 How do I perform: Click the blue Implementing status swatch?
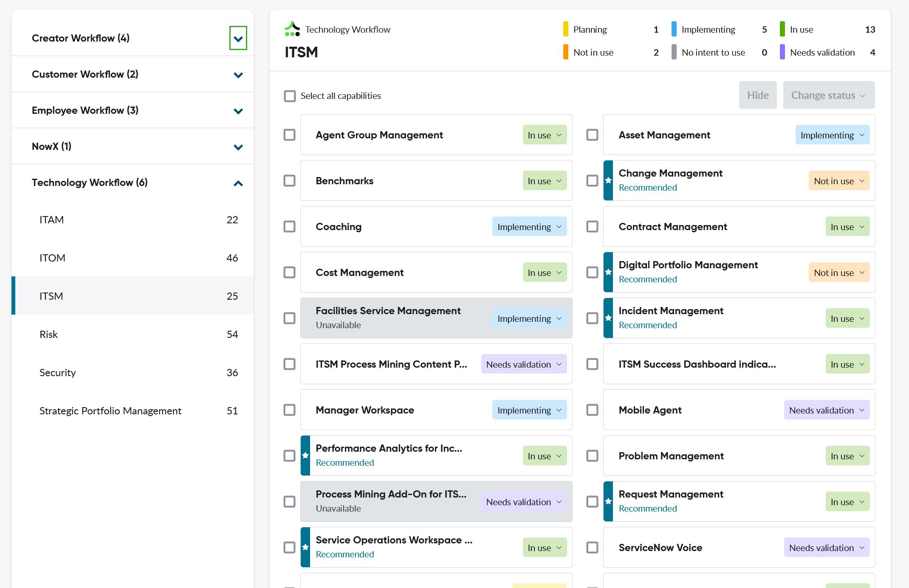tap(674, 29)
